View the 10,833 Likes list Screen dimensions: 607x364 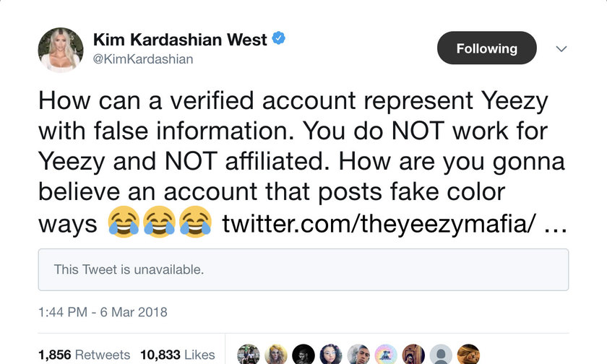click(x=177, y=355)
